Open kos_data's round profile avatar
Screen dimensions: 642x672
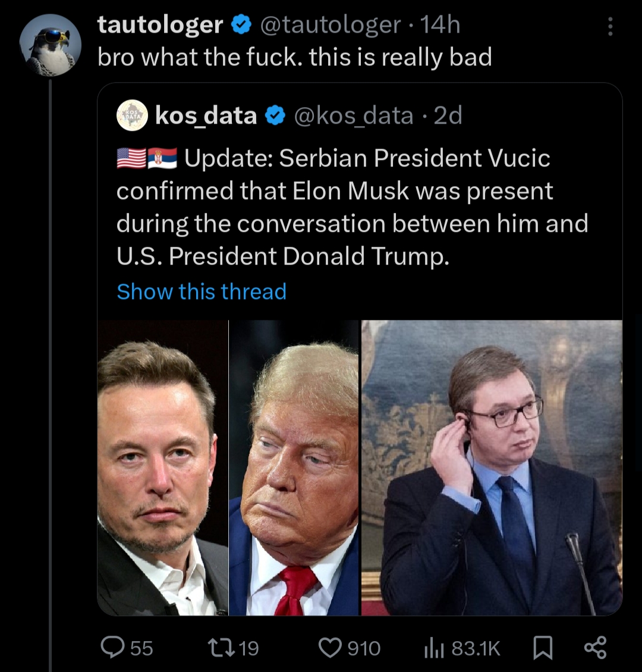point(131,115)
